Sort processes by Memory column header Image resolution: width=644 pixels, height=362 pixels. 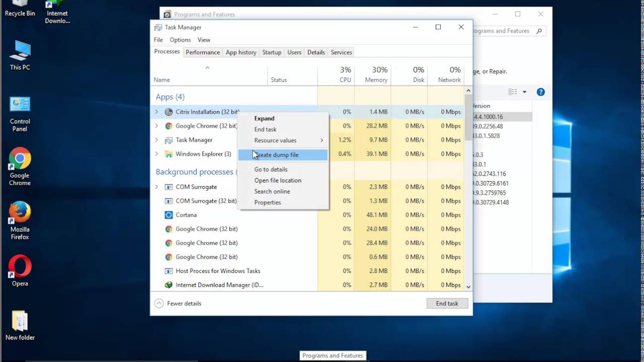pos(373,74)
